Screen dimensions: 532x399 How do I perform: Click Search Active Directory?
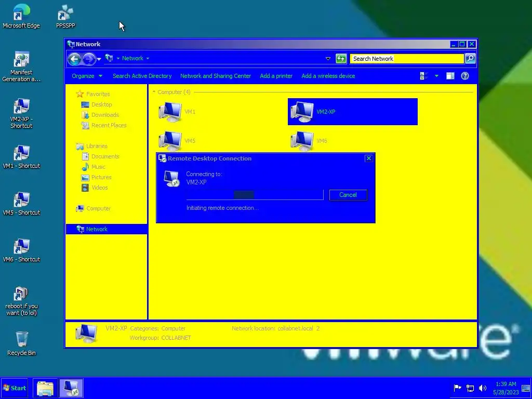[x=142, y=76]
